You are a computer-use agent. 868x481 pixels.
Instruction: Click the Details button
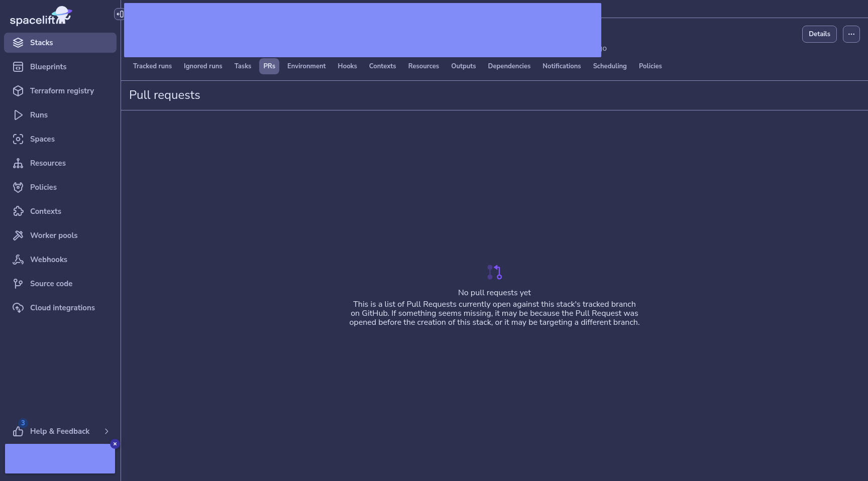(819, 34)
